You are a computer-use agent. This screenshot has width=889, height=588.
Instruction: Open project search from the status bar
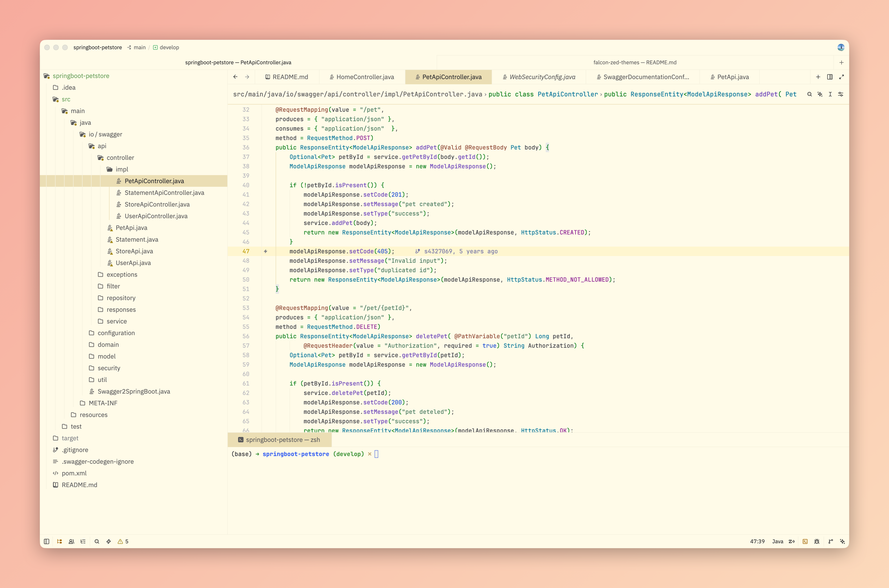[x=97, y=541]
